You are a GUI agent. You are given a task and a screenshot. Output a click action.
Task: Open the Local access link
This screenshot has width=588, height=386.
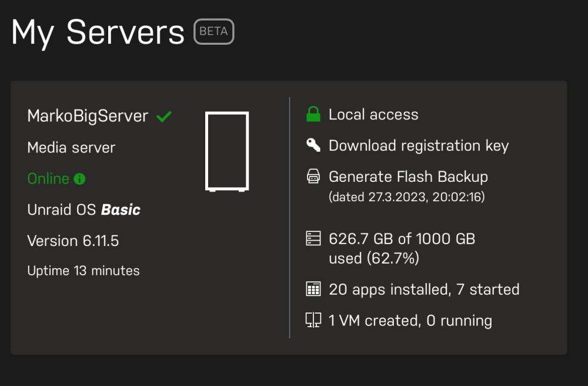pyautogui.click(x=373, y=114)
